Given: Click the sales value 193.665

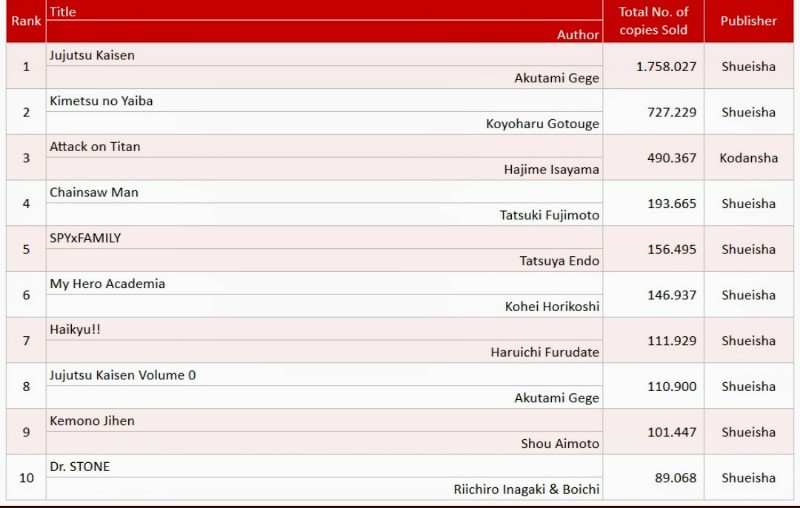Looking at the screenshot, I should click(x=672, y=204).
